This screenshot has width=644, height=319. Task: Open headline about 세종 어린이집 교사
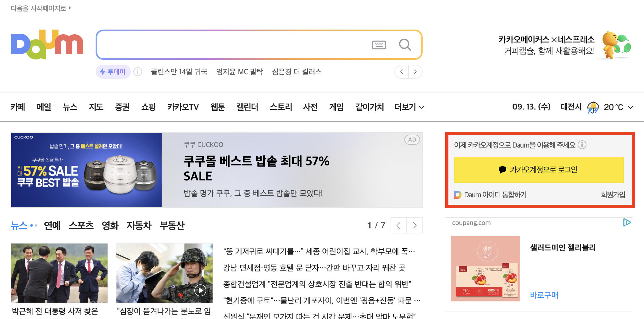[319, 251]
